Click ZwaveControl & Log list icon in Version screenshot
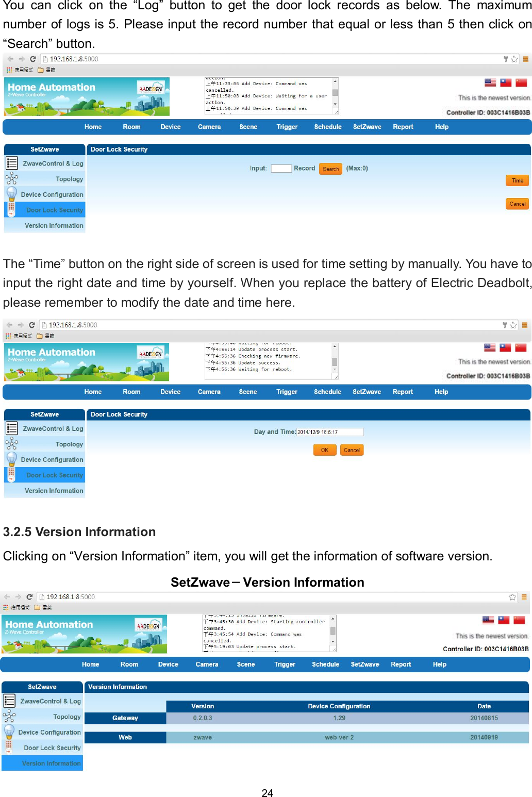The height and width of the screenshot is (797, 532). [9, 701]
